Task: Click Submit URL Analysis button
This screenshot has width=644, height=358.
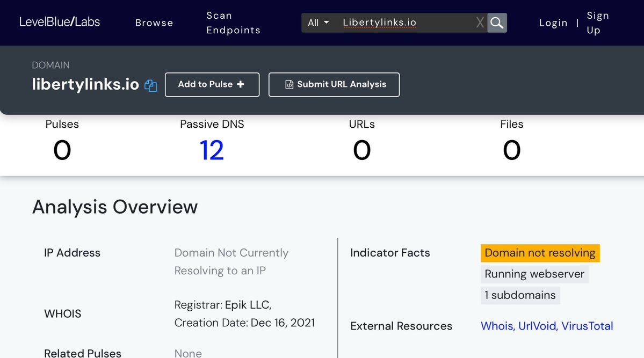Action: coord(334,84)
